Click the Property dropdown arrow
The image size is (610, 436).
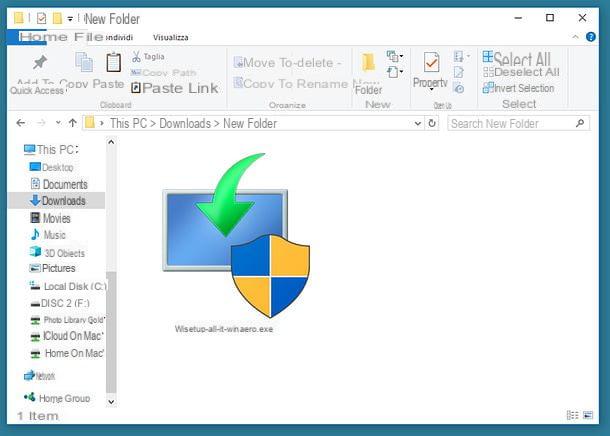click(x=431, y=90)
